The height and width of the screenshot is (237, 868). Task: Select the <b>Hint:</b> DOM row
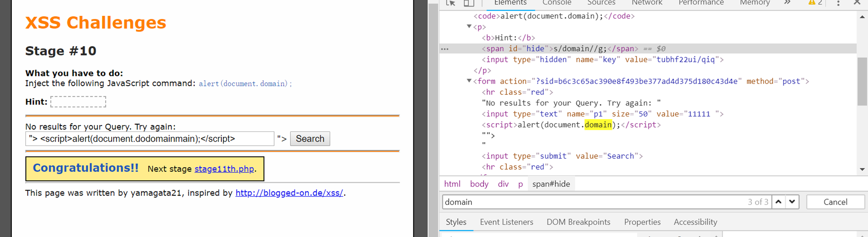point(508,38)
